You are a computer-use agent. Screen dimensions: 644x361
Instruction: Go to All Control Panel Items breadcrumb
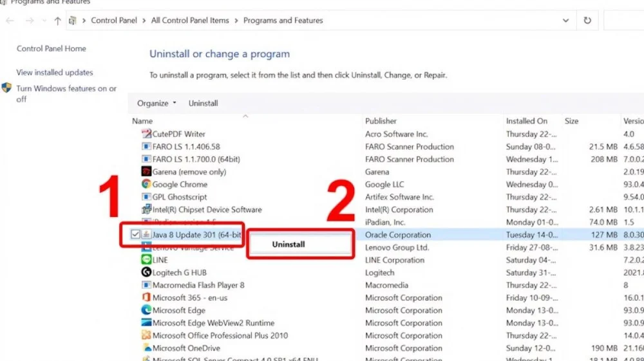click(190, 21)
